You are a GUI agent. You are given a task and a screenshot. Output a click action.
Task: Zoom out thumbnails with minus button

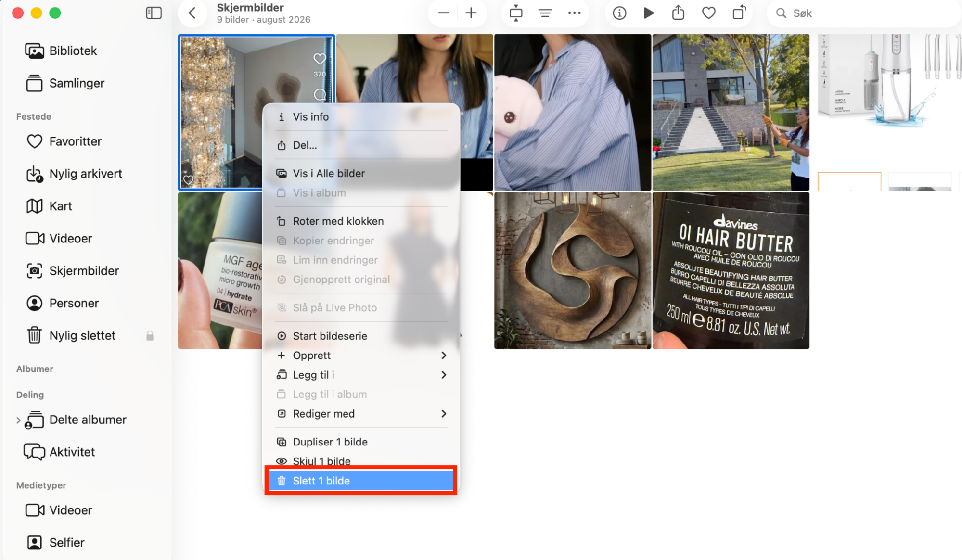point(443,13)
